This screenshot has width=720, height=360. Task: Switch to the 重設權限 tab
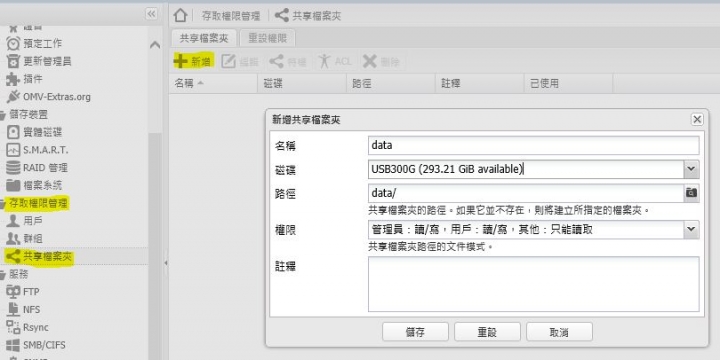pyautogui.click(x=268, y=38)
